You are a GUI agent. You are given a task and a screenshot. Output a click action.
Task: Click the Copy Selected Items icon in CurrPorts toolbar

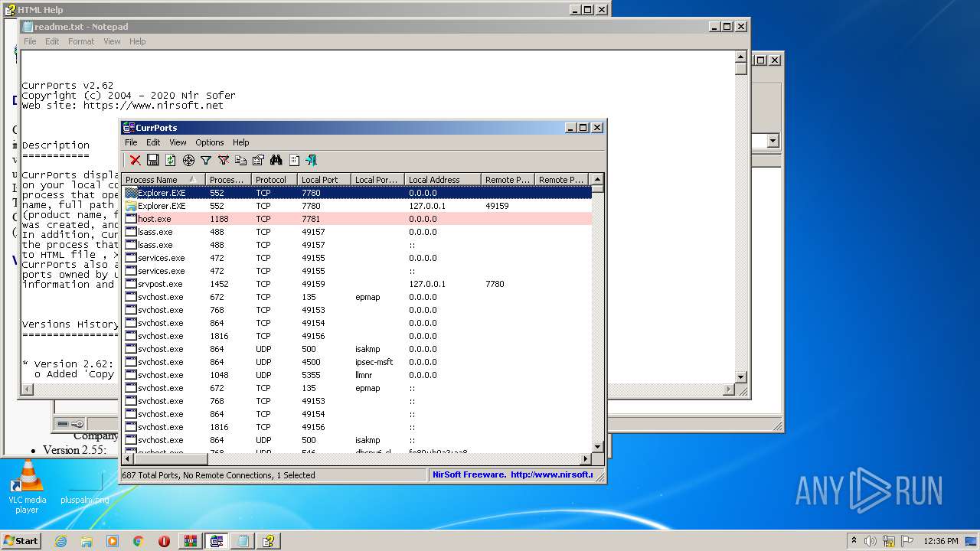click(240, 160)
